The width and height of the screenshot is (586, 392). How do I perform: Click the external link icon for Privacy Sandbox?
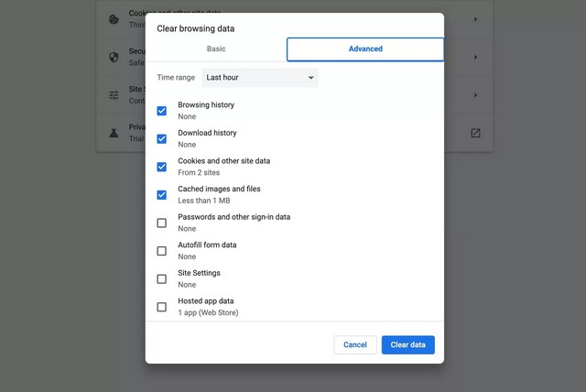click(475, 133)
